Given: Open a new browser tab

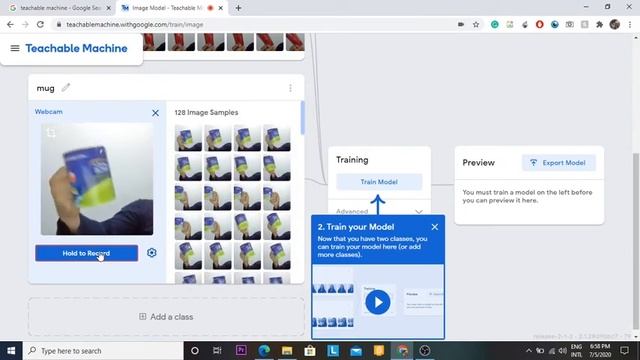Looking at the screenshot, I should tap(238, 8).
